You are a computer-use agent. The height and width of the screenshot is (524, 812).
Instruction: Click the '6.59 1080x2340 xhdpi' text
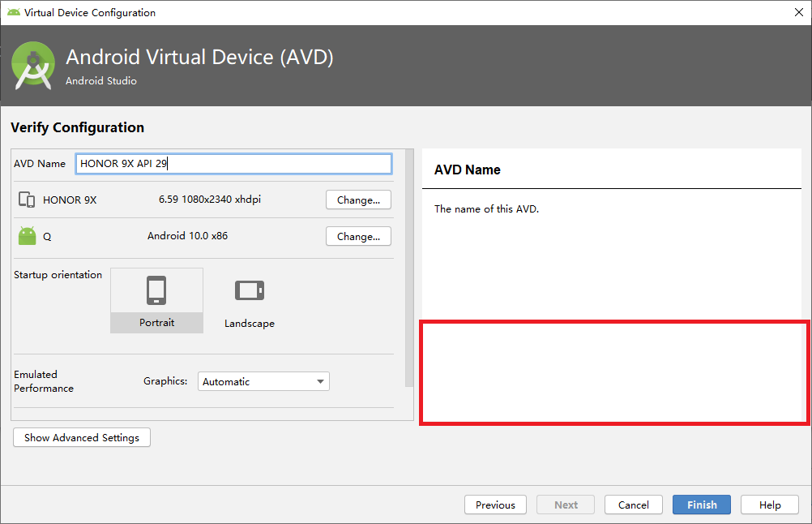(210, 200)
